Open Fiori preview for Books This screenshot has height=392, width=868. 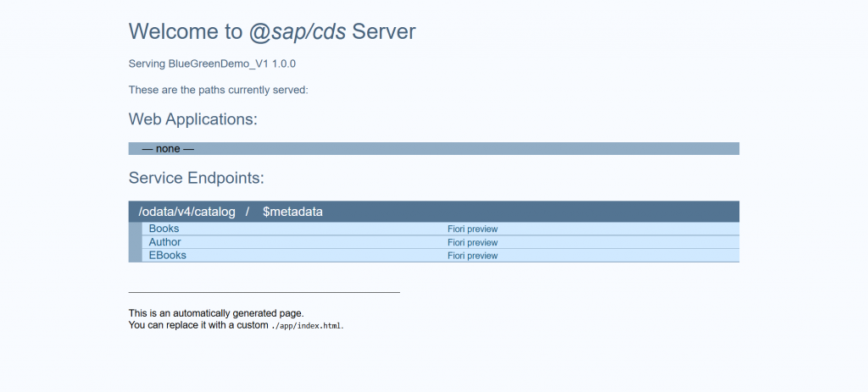coord(473,229)
